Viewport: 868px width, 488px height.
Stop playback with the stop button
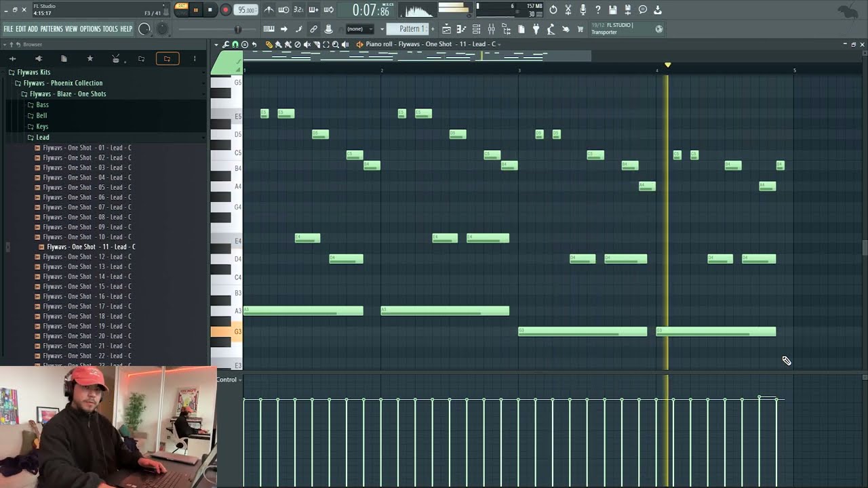coord(210,10)
